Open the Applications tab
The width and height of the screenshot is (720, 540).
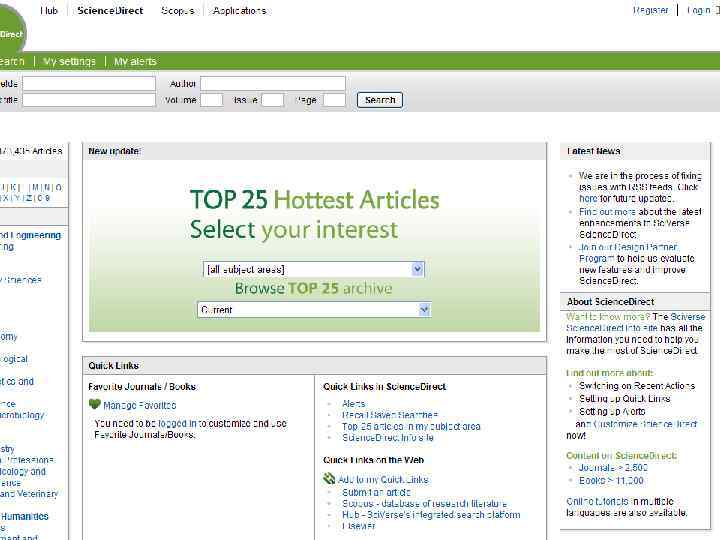[x=239, y=11]
